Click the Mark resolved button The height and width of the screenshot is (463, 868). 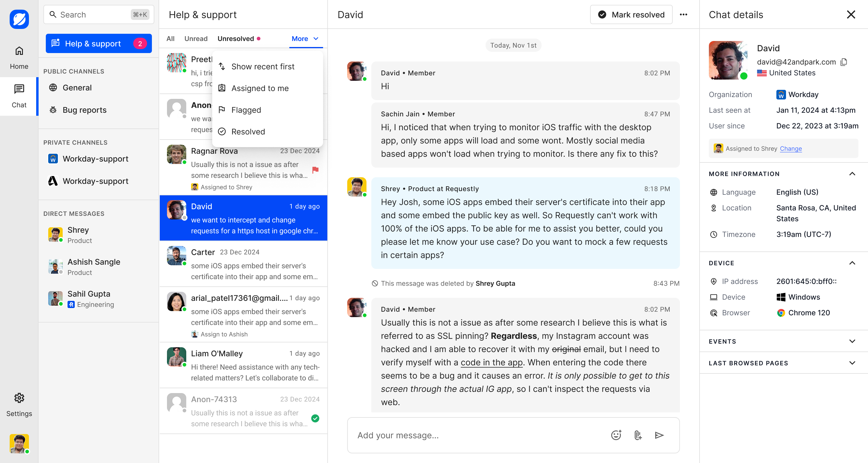click(631, 14)
